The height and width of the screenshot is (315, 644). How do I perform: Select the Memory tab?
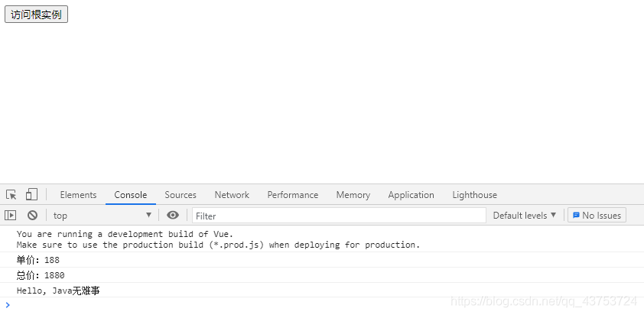(x=353, y=195)
